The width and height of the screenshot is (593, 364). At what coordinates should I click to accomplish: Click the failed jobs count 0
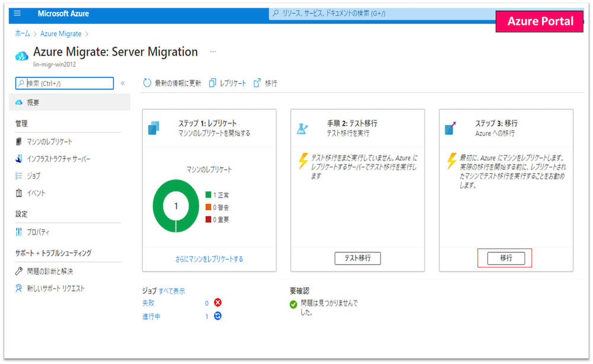(x=207, y=303)
